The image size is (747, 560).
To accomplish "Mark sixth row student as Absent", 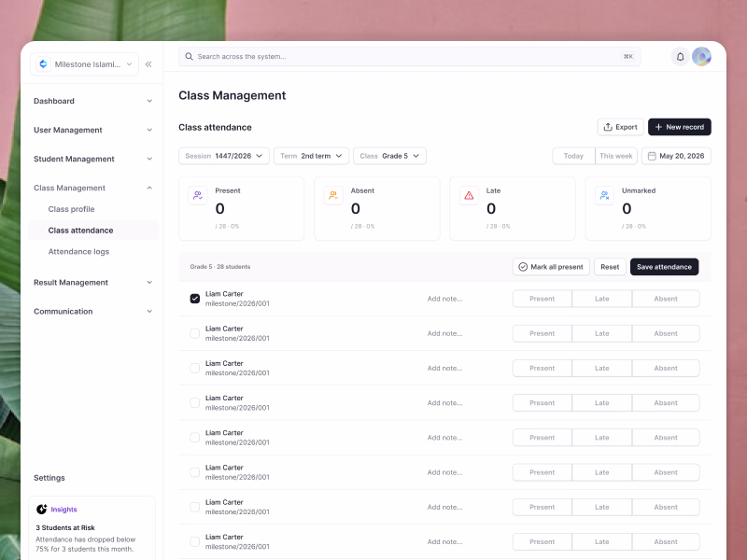I will 666,472.
